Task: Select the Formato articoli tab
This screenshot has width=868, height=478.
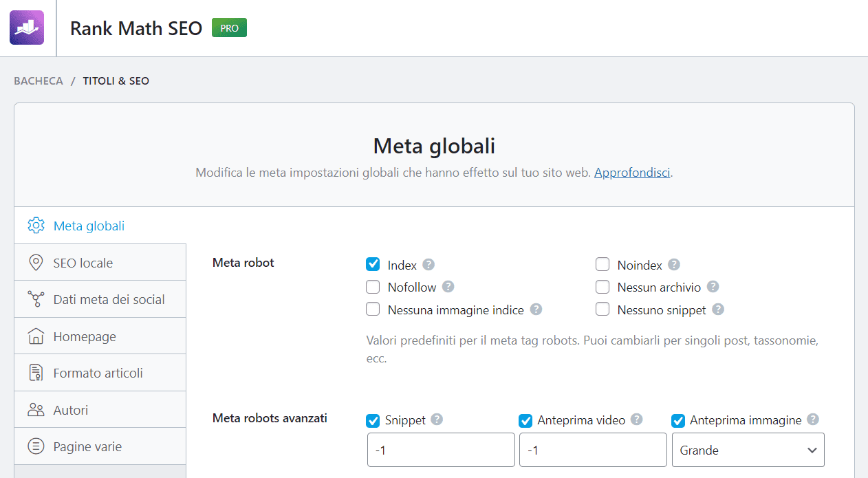Action: 98,373
